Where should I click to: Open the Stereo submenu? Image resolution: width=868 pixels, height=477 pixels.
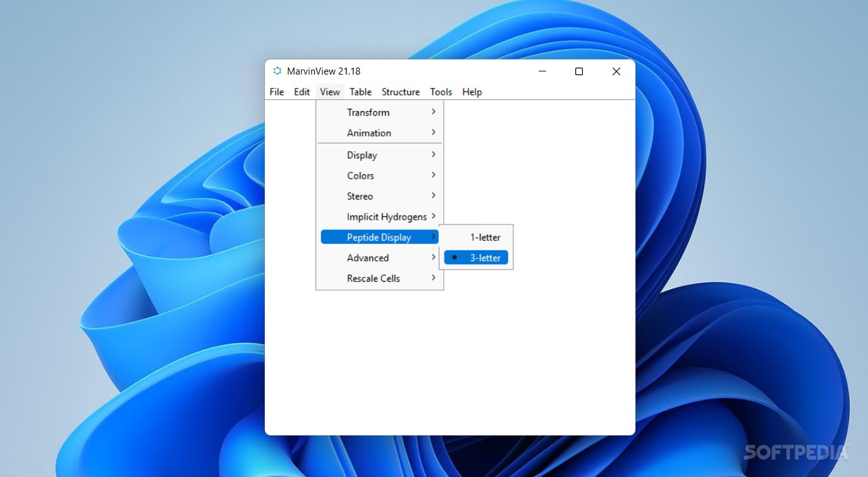tap(380, 196)
